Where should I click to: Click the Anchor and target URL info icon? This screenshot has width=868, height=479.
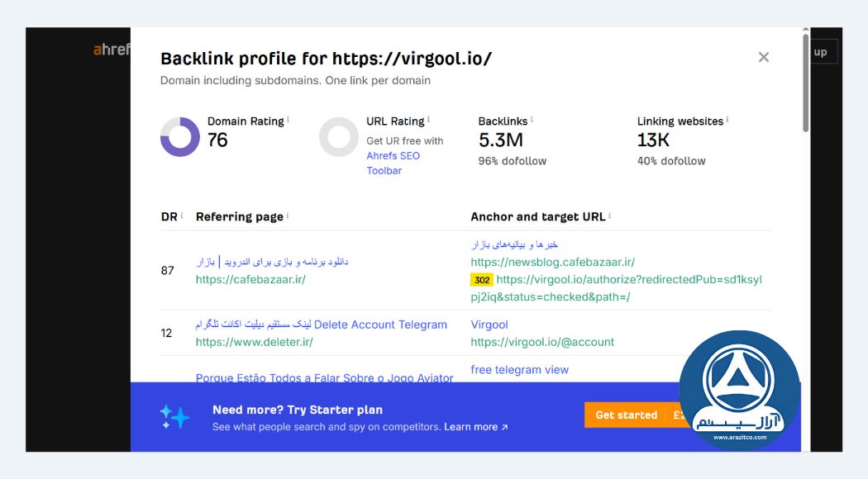(608, 214)
